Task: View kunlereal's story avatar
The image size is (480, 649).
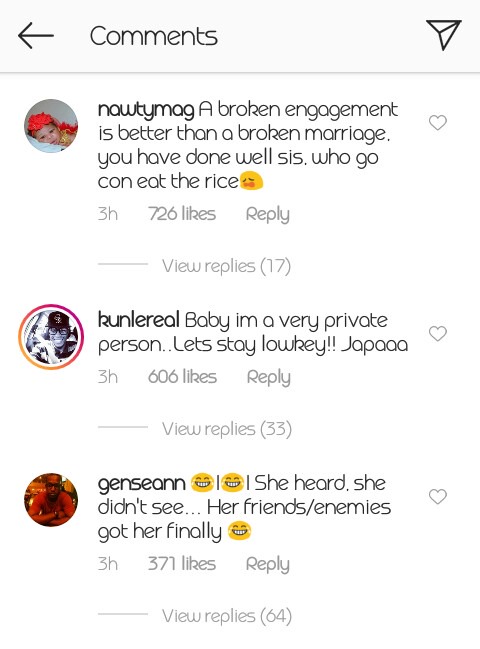Action: [x=51, y=337]
